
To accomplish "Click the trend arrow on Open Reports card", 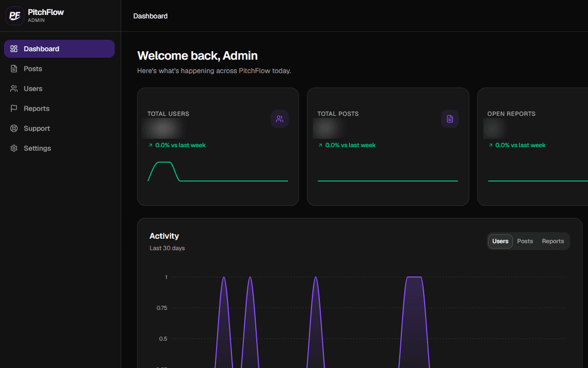I will 491,145.
